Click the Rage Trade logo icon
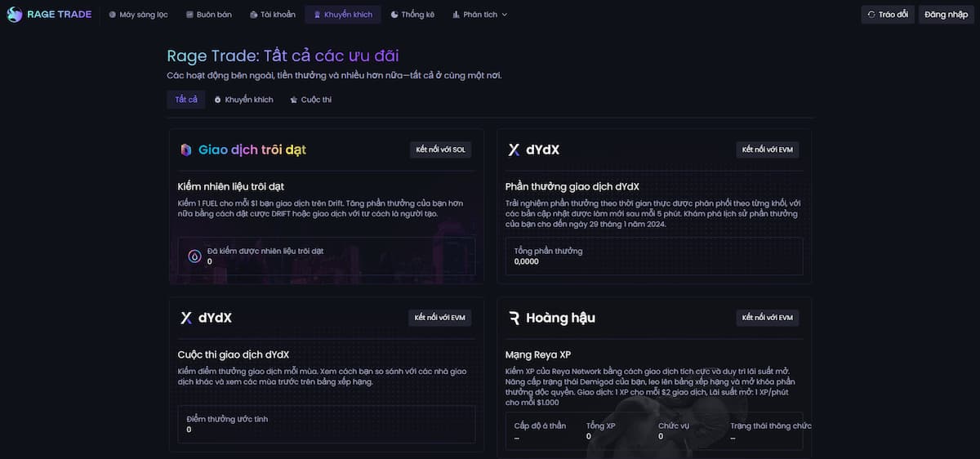Image resolution: width=980 pixels, height=459 pixels. click(15, 14)
